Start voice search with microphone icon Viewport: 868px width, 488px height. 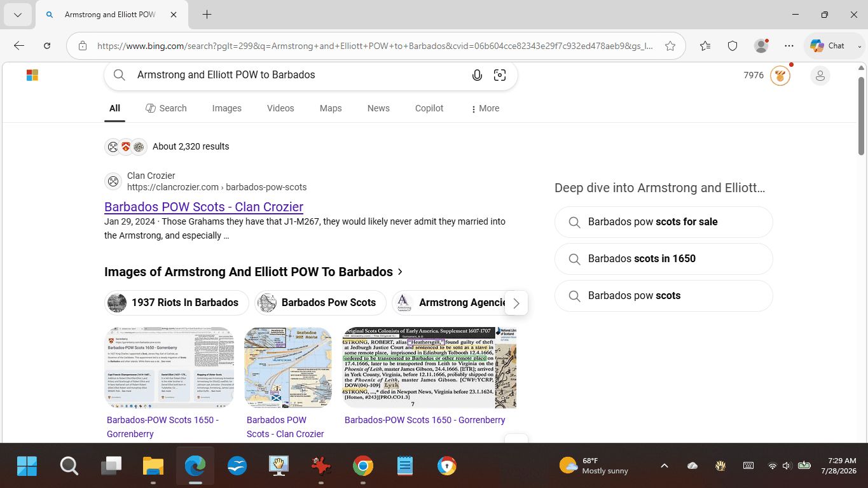point(477,75)
